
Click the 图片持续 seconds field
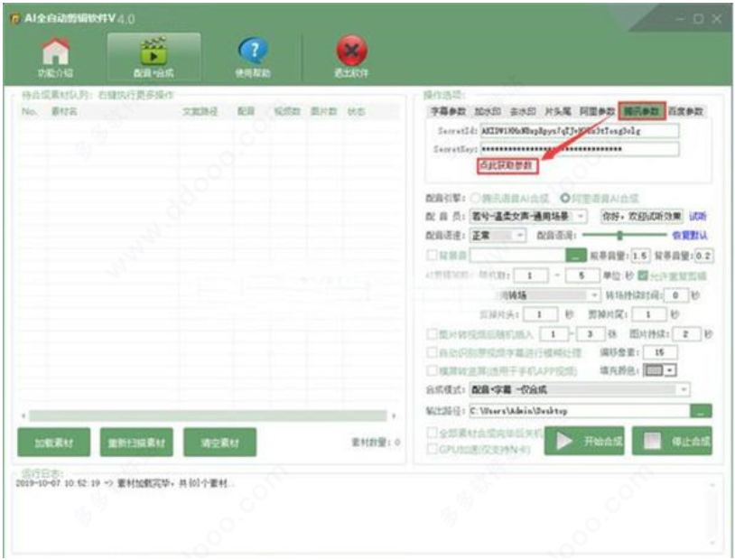686,334
